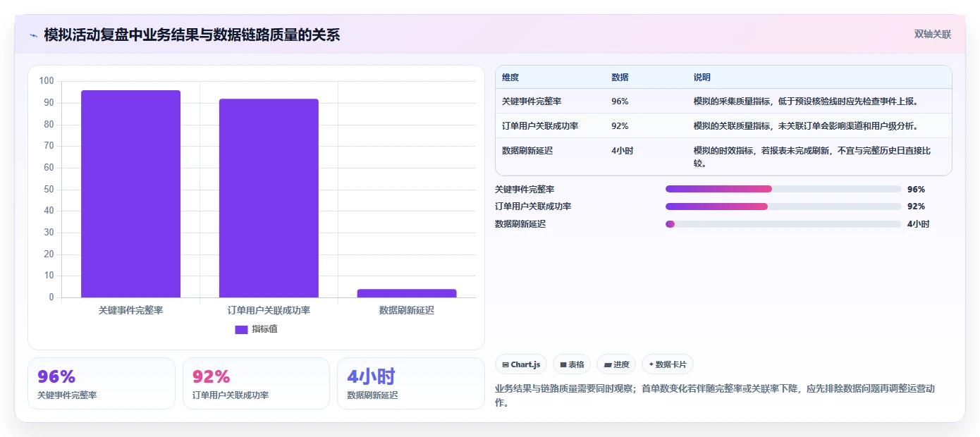Click the 说明 table column header
This screenshot has width=980, height=437.
[x=702, y=78]
